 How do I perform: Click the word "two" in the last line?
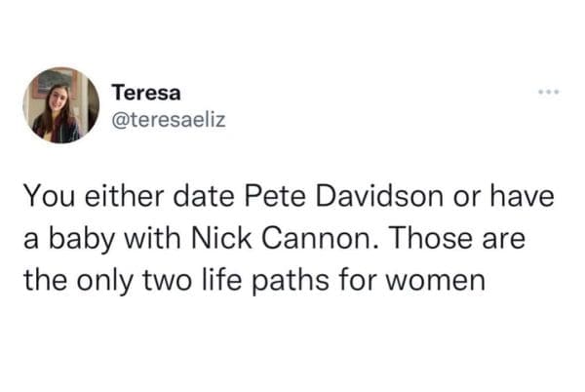pos(161,281)
